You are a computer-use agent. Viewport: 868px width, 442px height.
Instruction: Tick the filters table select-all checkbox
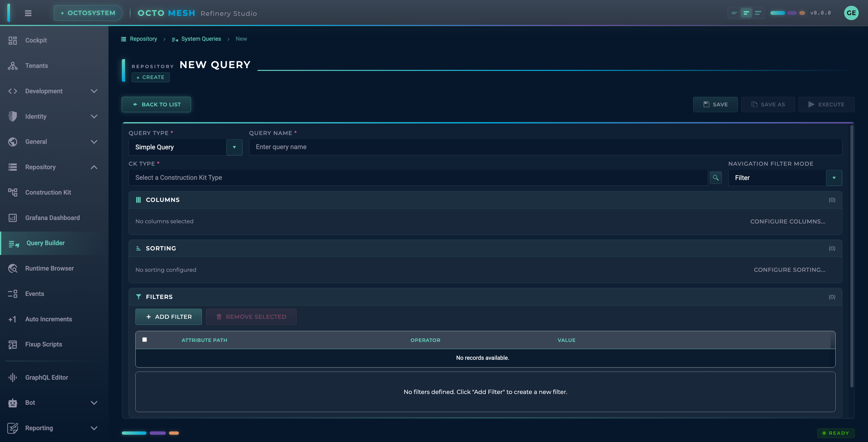click(145, 340)
